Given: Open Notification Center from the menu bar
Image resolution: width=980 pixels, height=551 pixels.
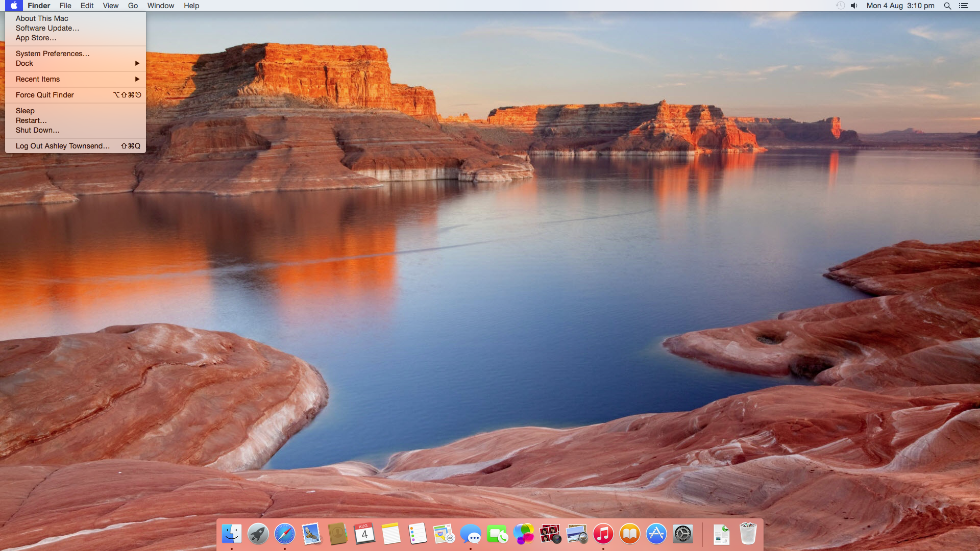Looking at the screenshot, I should point(964,6).
